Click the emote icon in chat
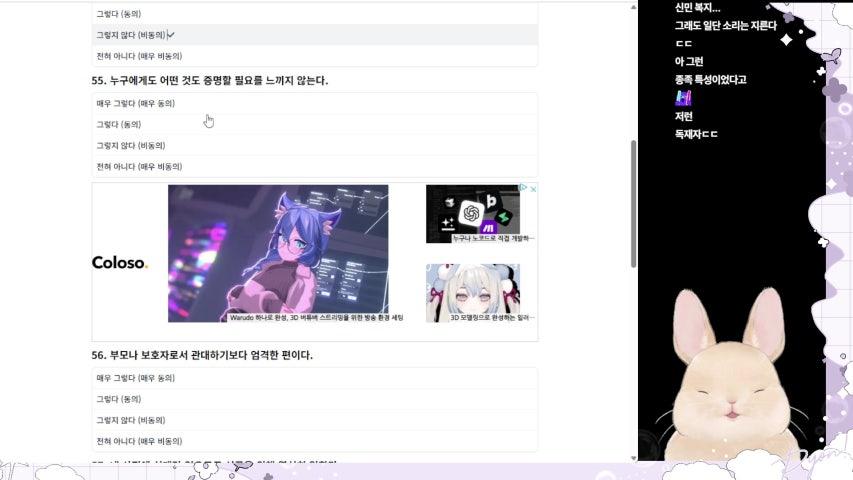Screen dimensions: 853x480 (x=683, y=98)
